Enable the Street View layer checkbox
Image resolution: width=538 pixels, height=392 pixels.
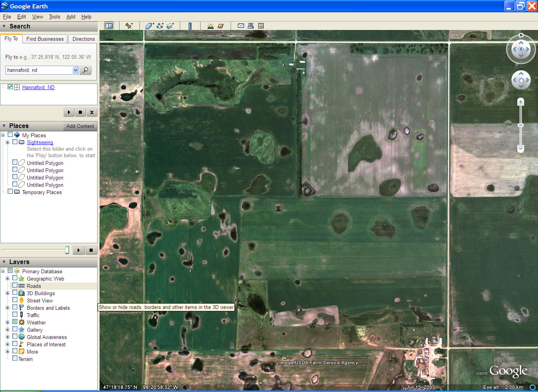[15, 300]
